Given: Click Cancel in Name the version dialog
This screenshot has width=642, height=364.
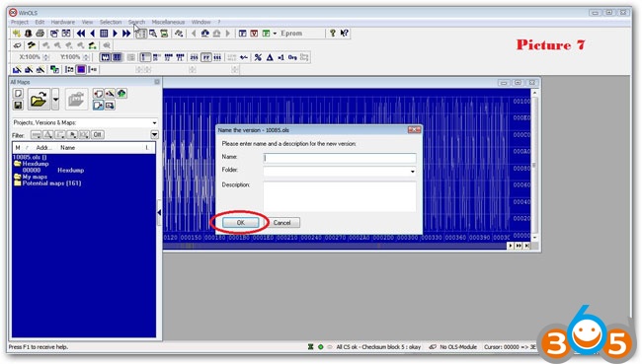Looking at the screenshot, I should (282, 223).
